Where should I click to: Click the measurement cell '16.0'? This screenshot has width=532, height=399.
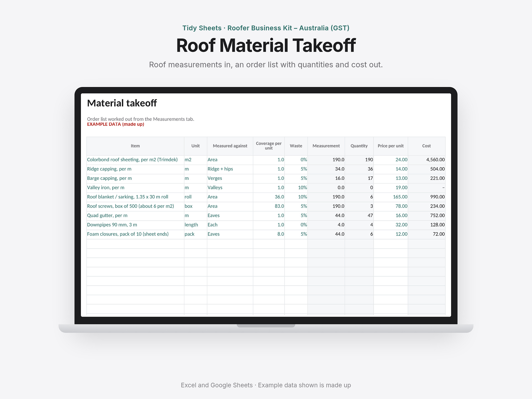(x=326, y=178)
